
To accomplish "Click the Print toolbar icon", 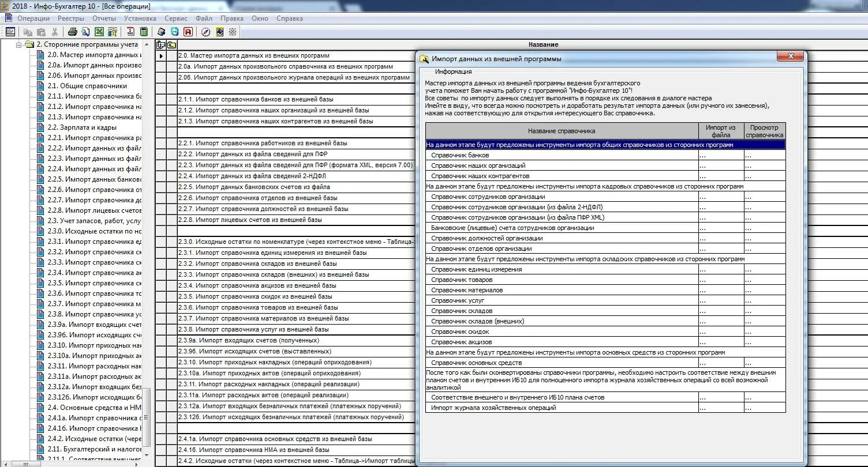I will (x=73, y=32).
